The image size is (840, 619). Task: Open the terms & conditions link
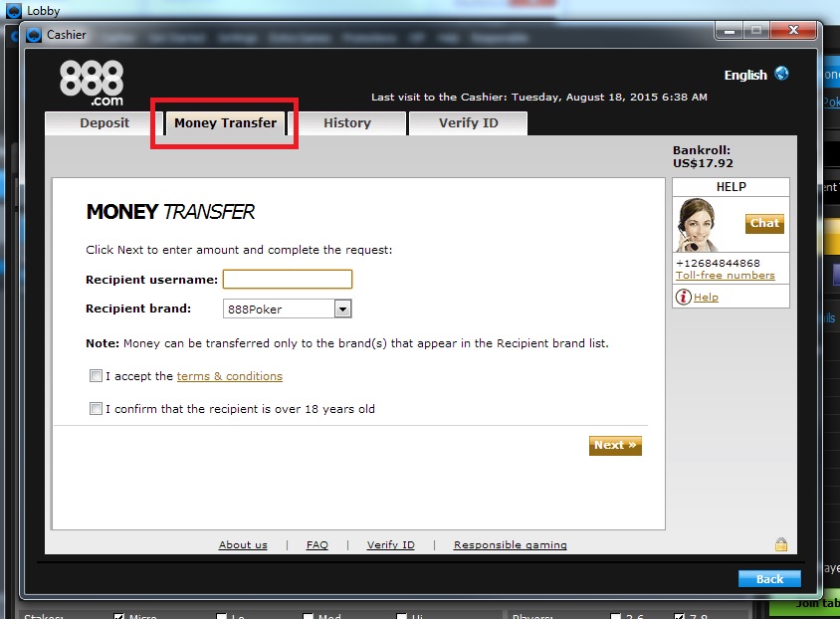(x=229, y=376)
